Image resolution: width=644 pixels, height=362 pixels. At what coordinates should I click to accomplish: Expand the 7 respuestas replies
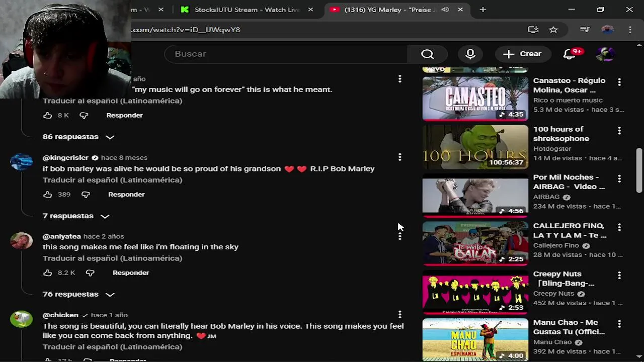click(x=76, y=216)
